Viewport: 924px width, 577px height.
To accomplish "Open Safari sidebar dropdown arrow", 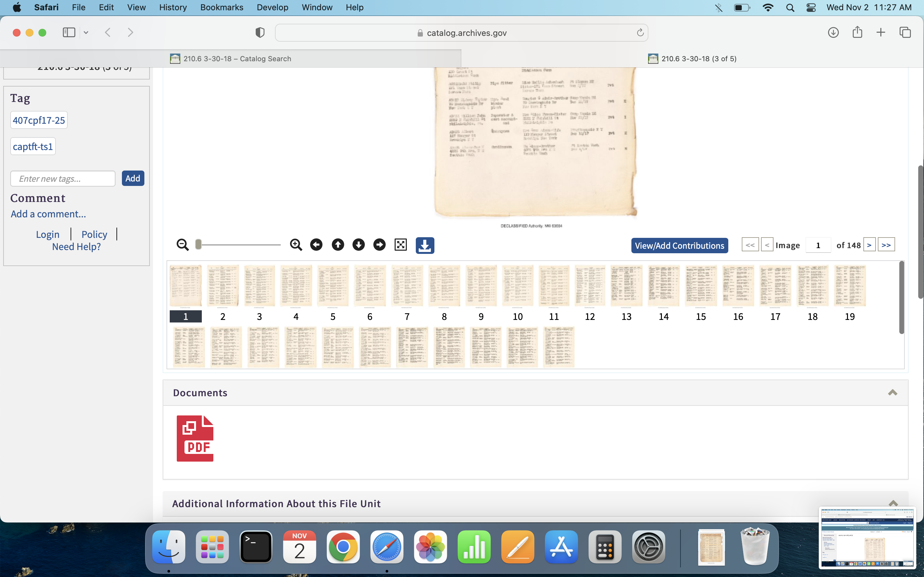I will pos(86,33).
